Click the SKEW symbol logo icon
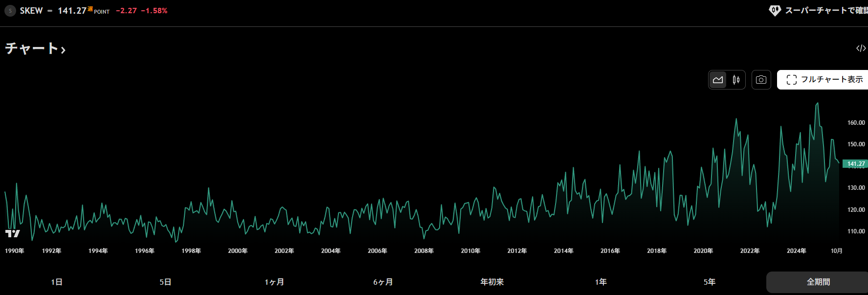 pyautogui.click(x=10, y=11)
